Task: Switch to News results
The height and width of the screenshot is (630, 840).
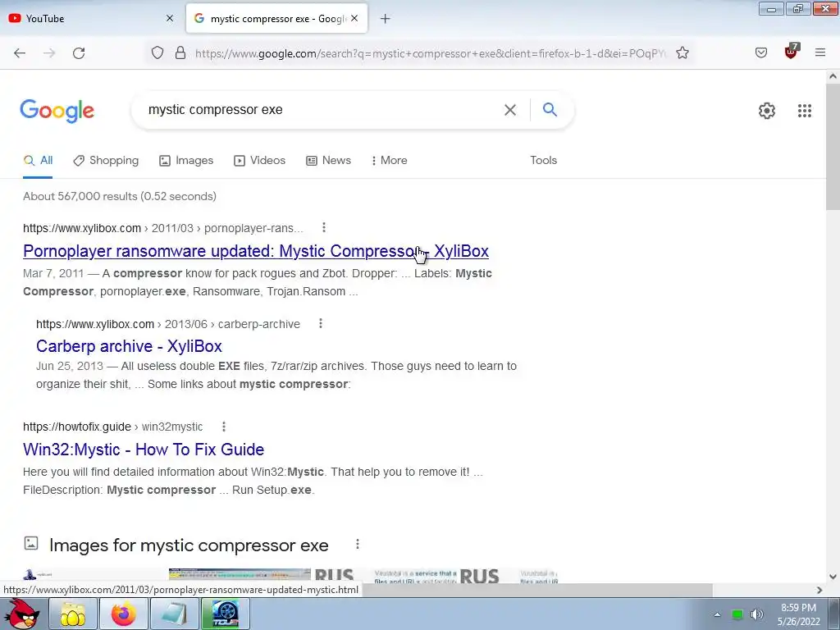Action: pos(328,161)
